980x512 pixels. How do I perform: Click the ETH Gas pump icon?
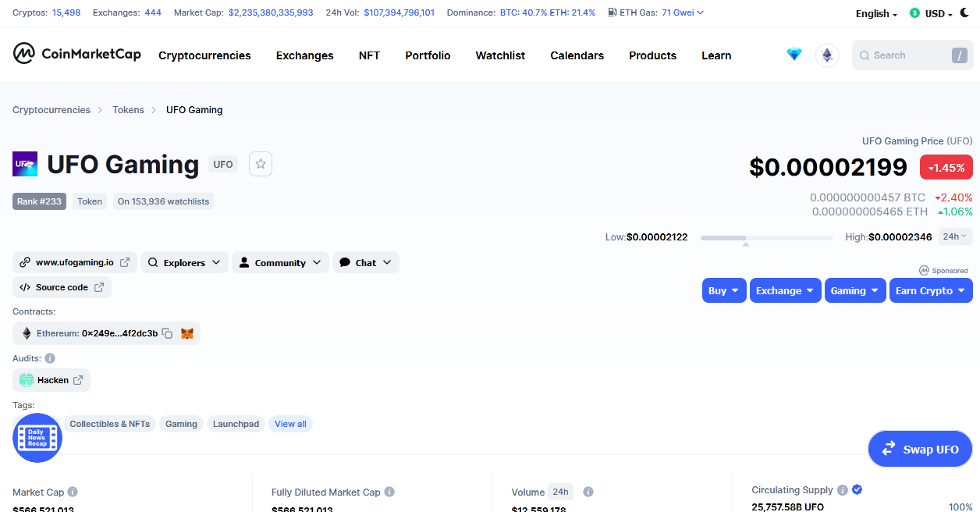[x=612, y=12]
